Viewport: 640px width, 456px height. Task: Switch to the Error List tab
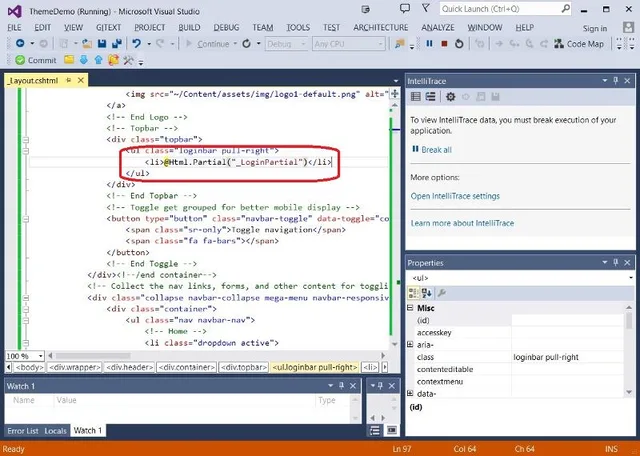tap(23, 431)
